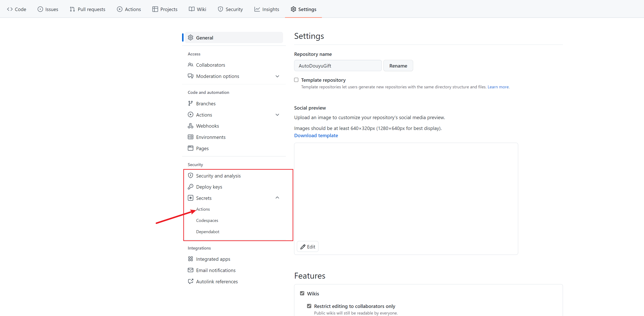644x316 pixels.
Task: Enable the Template repository checkbox
Action: tap(296, 80)
